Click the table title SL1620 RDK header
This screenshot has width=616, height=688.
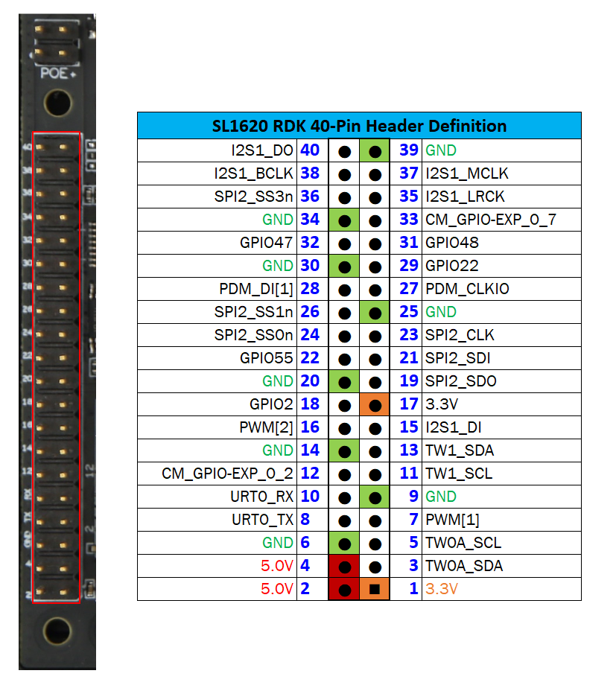tap(359, 126)
